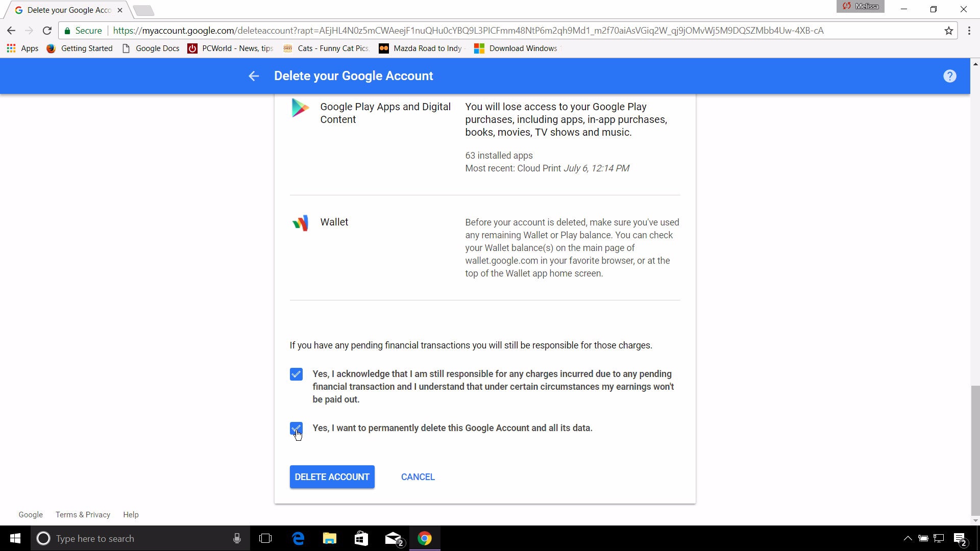The height and width of the screenshot is (551, 980).
Task: Go back using the header back arrow
Action: [254, 76]
